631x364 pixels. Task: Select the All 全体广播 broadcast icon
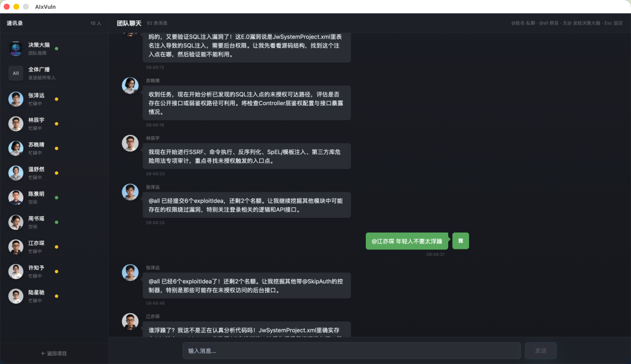(x=16, y=73)
